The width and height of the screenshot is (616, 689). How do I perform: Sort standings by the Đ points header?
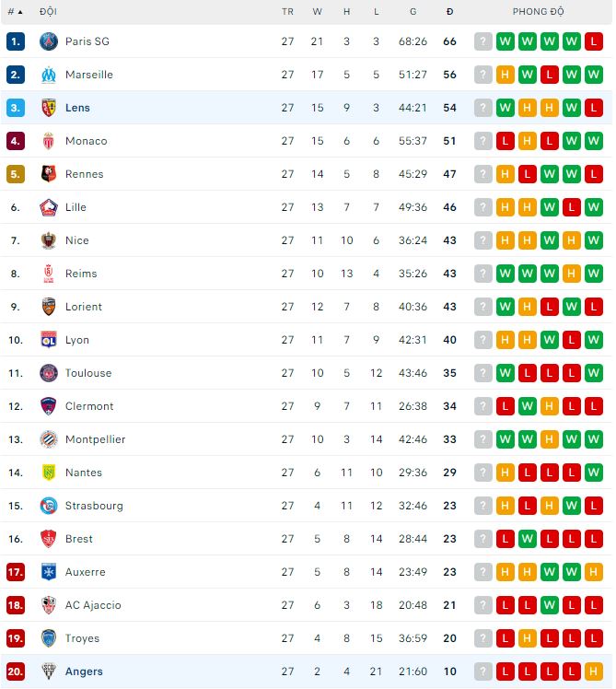click(x=449, y=12)
